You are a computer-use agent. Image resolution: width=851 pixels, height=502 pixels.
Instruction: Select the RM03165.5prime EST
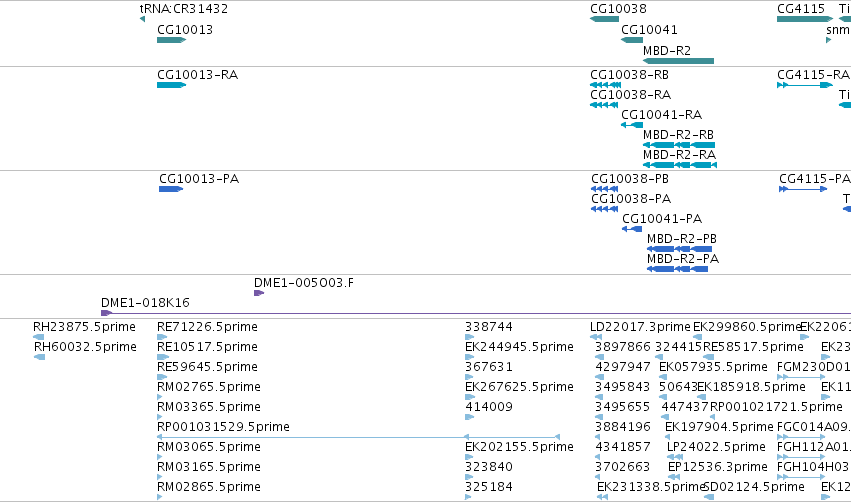tap(160, 478)
